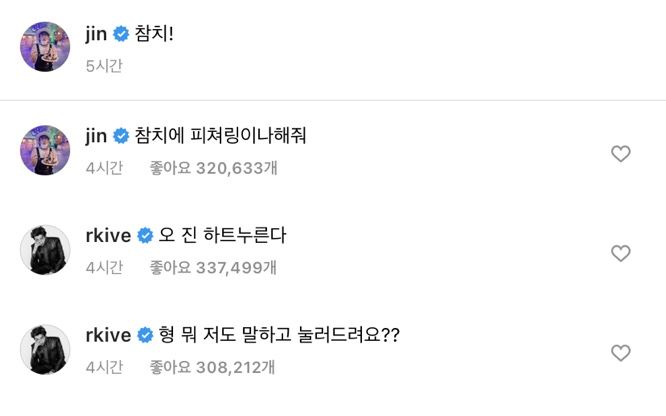The width and height of the screenshot is (666, 416).
Task: Click the verified badge beside jin's caption '참치!'
Action: pyautogui.click(x=121, y=35)
